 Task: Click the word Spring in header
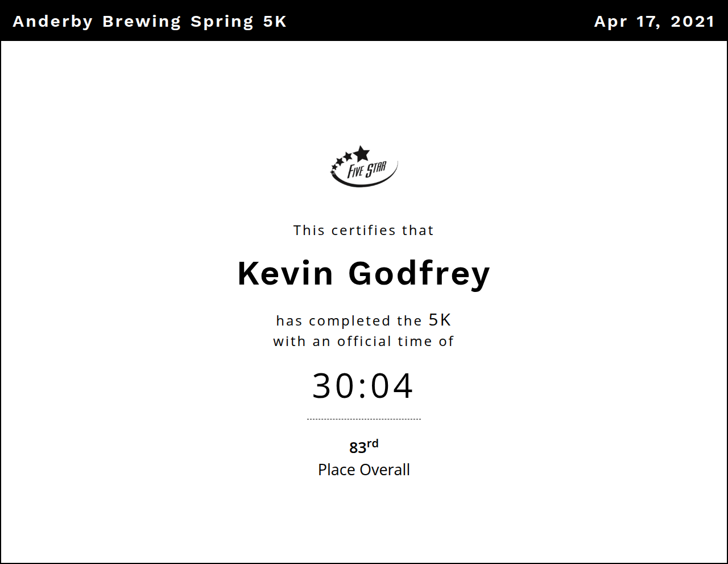(x=222, y=22)
